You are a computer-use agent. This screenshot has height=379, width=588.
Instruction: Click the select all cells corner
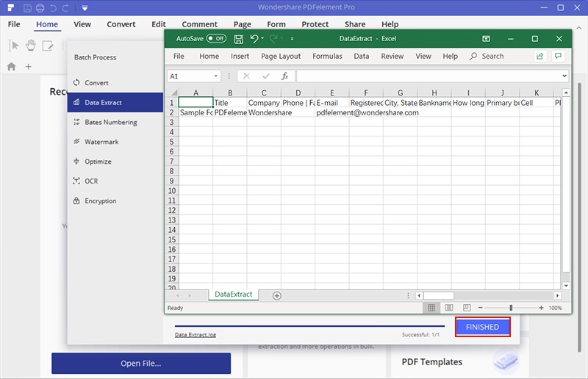tap(173, 93)
